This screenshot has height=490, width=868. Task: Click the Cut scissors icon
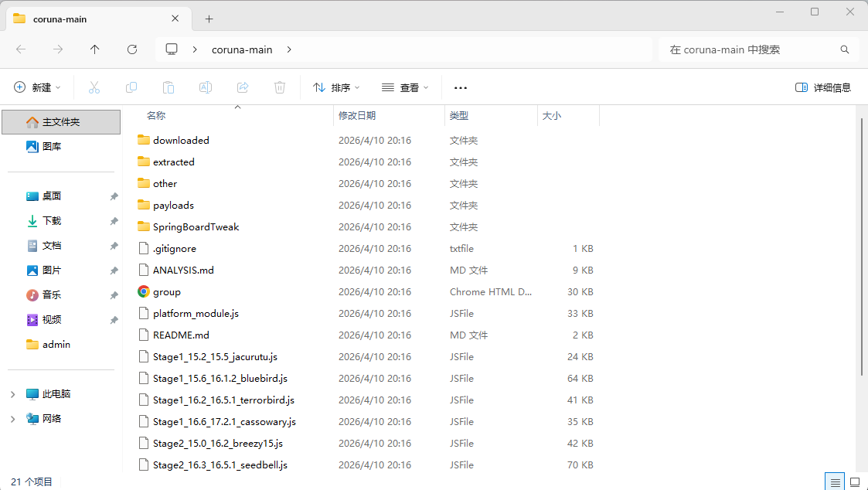click(94, 87)
